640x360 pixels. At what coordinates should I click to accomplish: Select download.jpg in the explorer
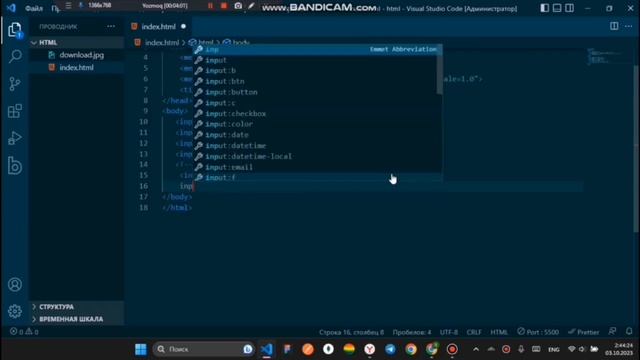[81, 55]
